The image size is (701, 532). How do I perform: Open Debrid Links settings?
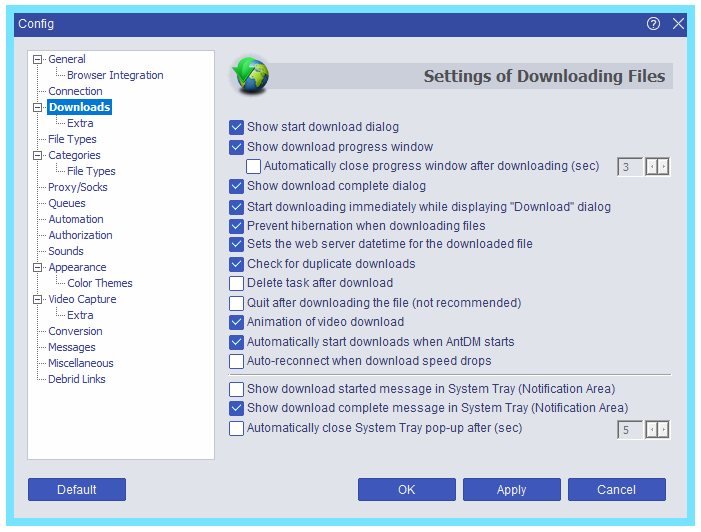(x=77, y=379)
